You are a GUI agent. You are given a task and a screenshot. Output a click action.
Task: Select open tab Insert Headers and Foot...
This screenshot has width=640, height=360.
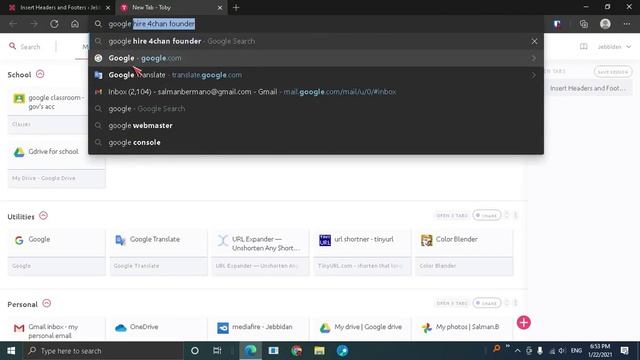coord(588,88)
